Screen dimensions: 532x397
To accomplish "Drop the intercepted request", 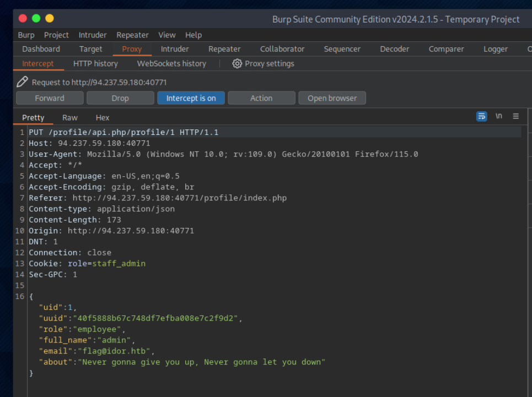I will pos(120,98).
